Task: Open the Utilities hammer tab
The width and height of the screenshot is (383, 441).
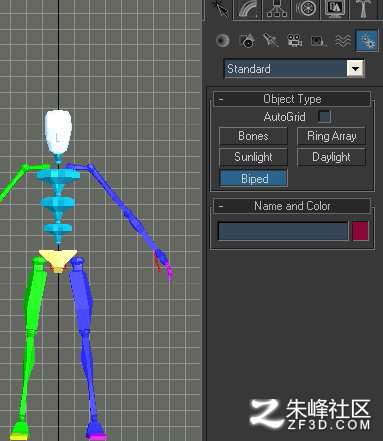Action: coord(363,9)
